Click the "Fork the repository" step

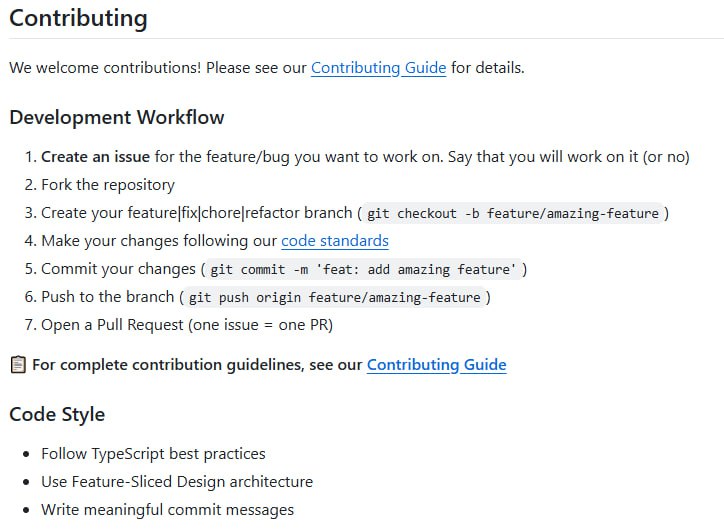click(108, 185)
